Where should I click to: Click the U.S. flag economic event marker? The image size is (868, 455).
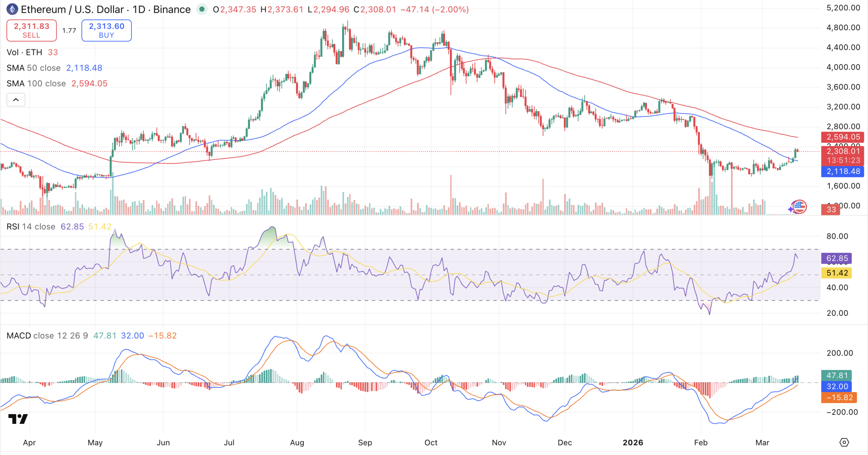(x=800, y=207)
